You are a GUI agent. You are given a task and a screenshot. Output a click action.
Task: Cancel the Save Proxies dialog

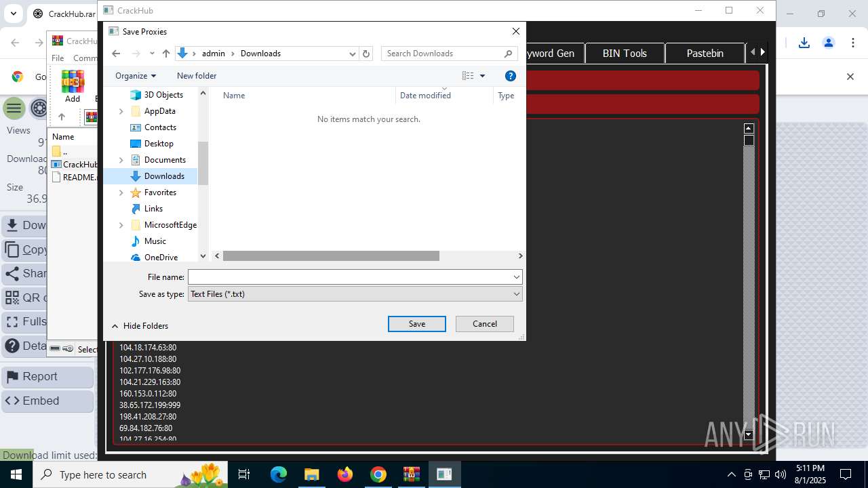485,324
